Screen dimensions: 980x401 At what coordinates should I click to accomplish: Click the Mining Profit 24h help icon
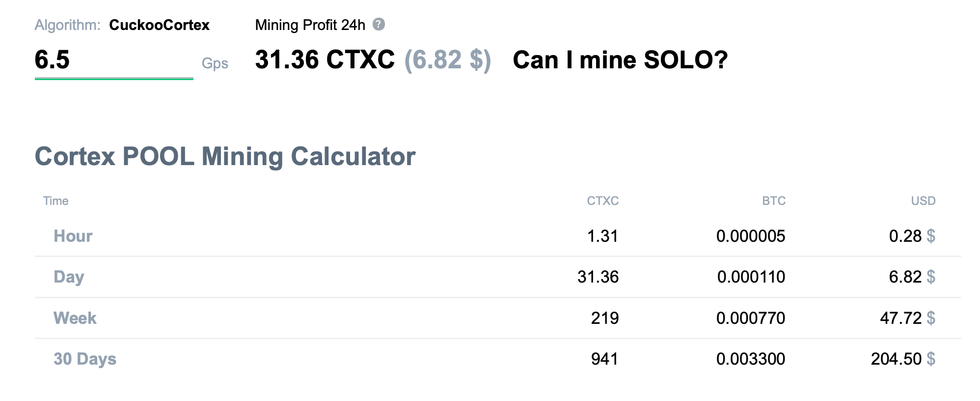click(x=379, y=24)
